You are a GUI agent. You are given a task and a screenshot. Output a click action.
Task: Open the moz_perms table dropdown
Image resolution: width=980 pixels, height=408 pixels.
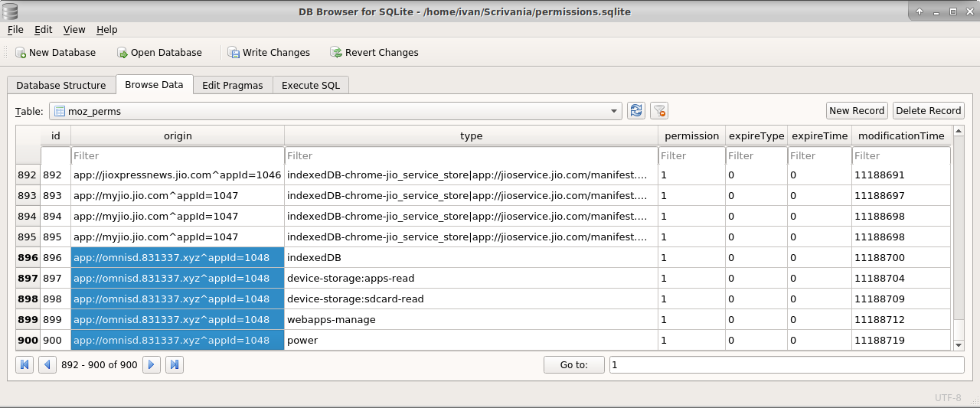[335, 111]
